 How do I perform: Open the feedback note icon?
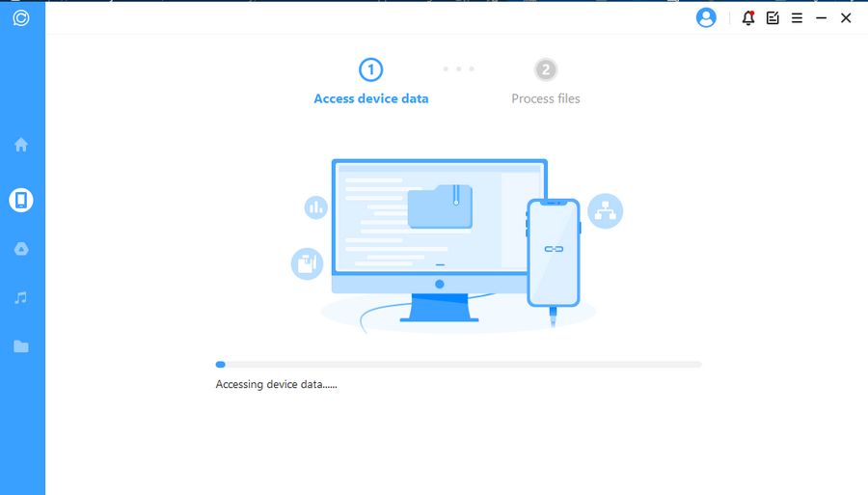pos(773,17)
